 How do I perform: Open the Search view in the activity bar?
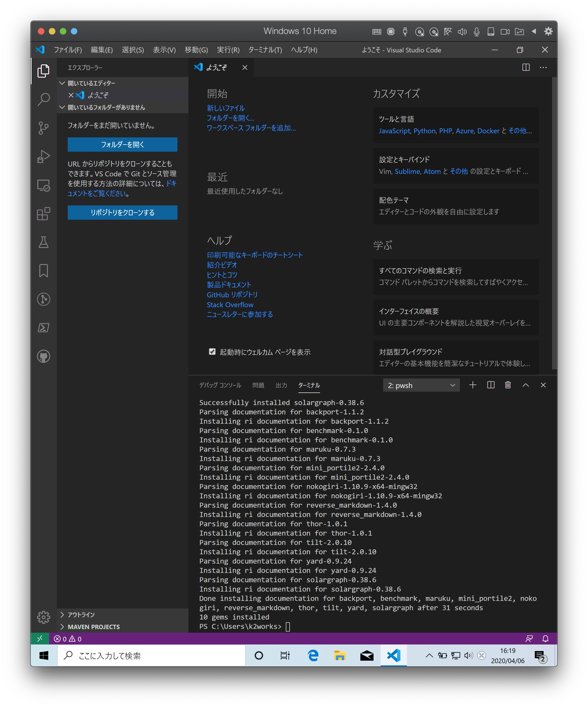pos(43,99)
